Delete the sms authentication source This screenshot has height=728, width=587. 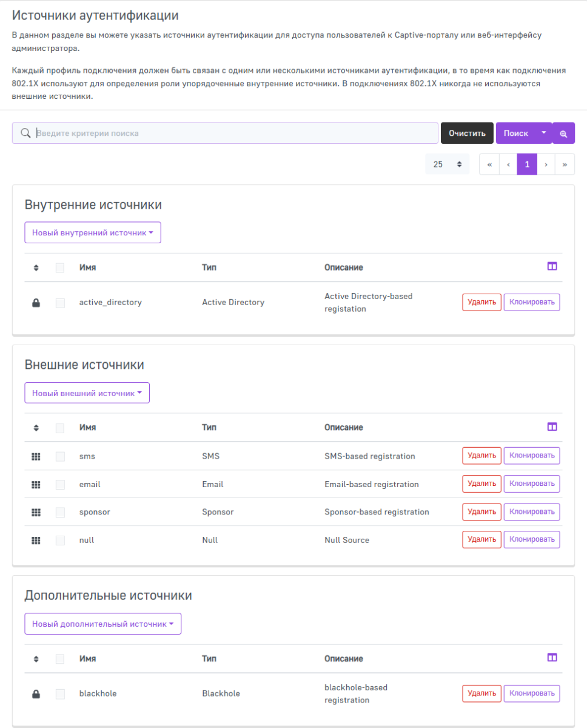click(x=481, y=456)
